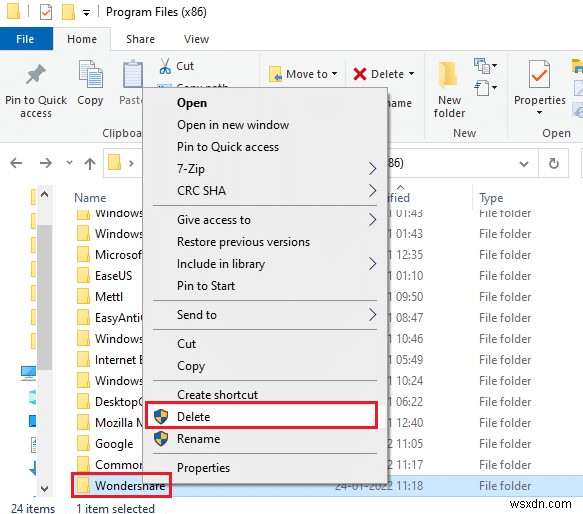Click the Pin to Quick access ribbon icon

pos(36,74)
